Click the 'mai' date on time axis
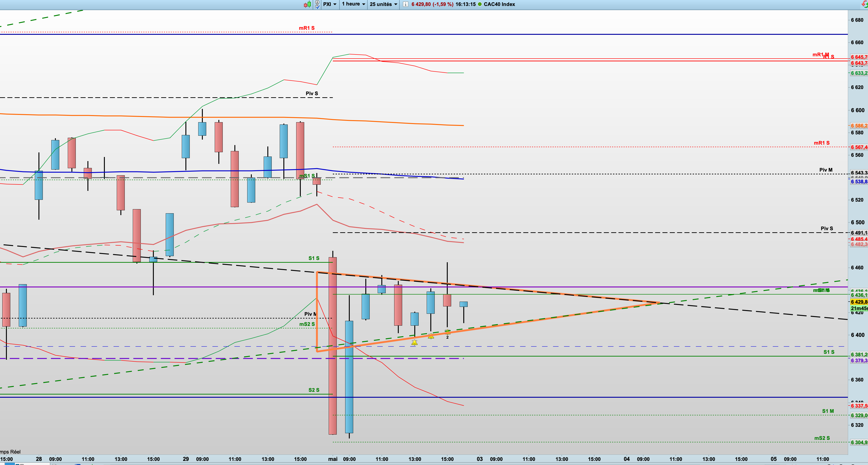868x465 pixels. click(333, 459)
